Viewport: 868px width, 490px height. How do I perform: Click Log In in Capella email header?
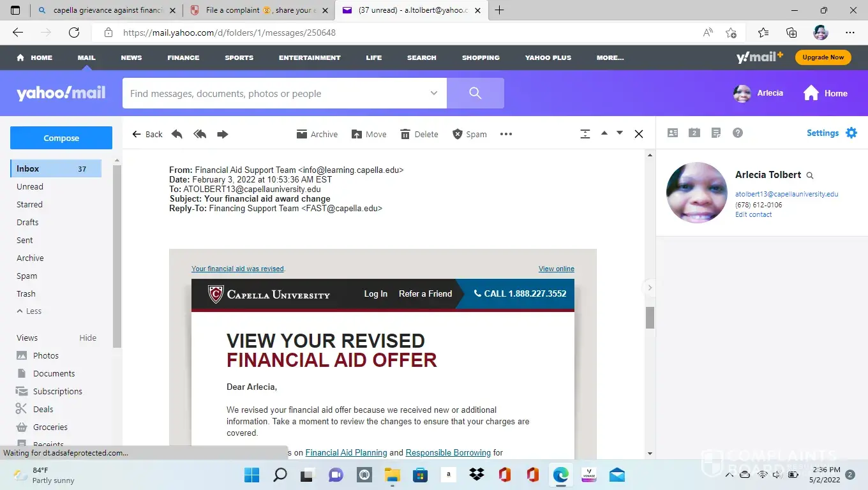[x=376, y=293]
